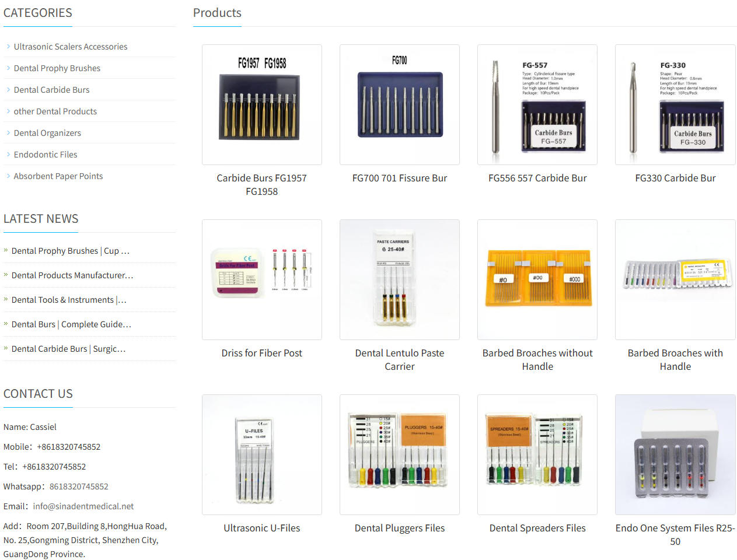Open the FG-557 carbide bur thumbnail
Screen dimensions: 737x560
point(537,105)
